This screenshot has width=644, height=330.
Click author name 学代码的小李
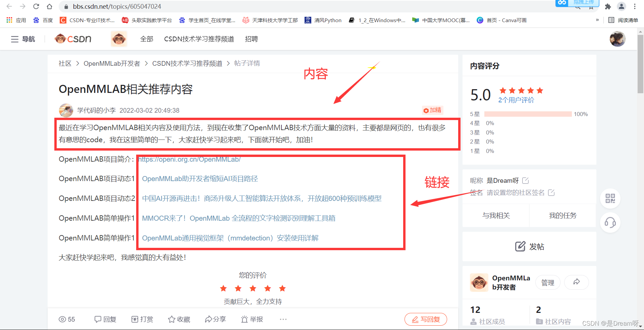click(96, 110)
